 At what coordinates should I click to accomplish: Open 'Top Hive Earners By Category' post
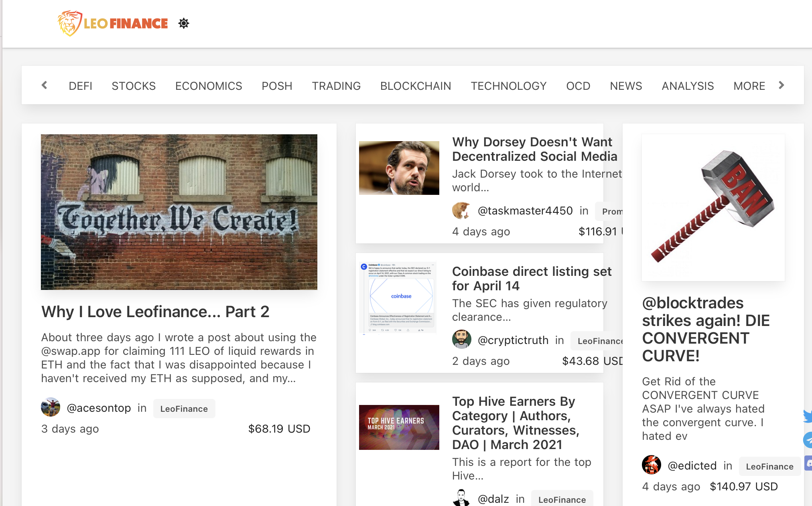point(516,423)
